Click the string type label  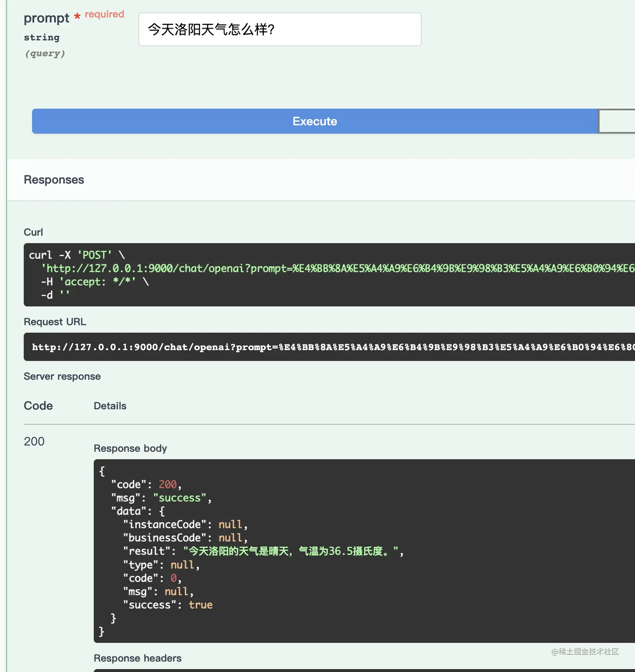[42, 37]
